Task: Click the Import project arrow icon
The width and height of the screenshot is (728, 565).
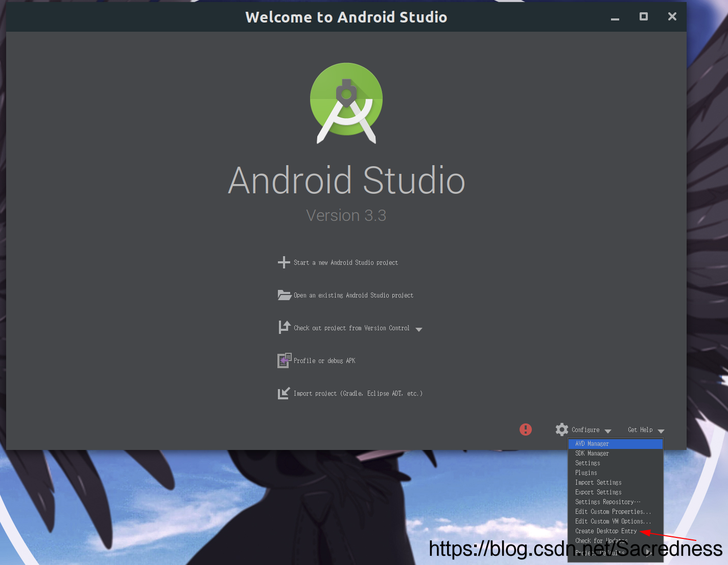Action: (284, 393)
